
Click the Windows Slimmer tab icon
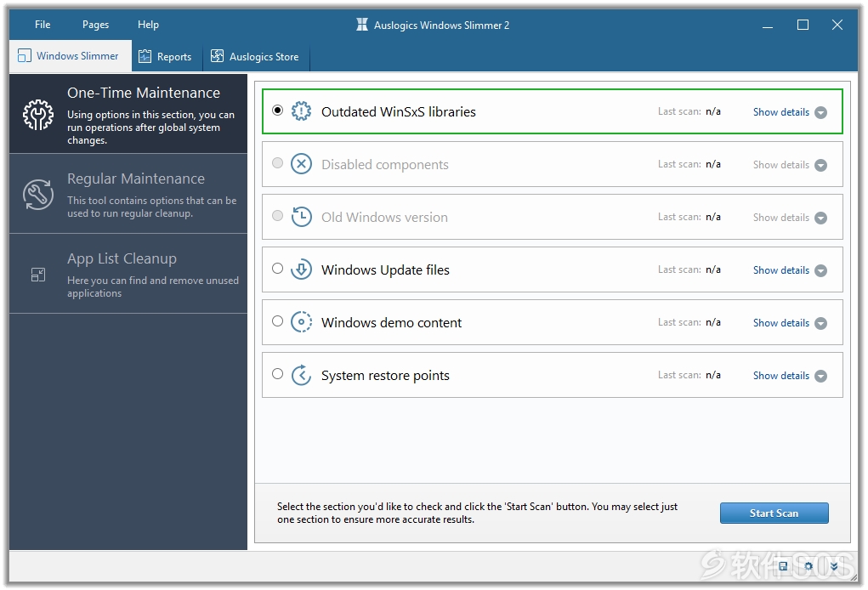coord(25,56)
